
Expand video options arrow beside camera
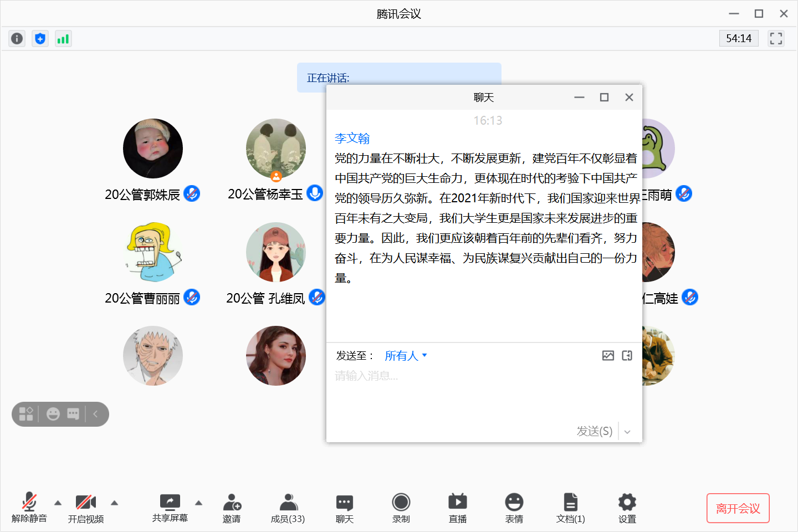[x=114, y=503]
